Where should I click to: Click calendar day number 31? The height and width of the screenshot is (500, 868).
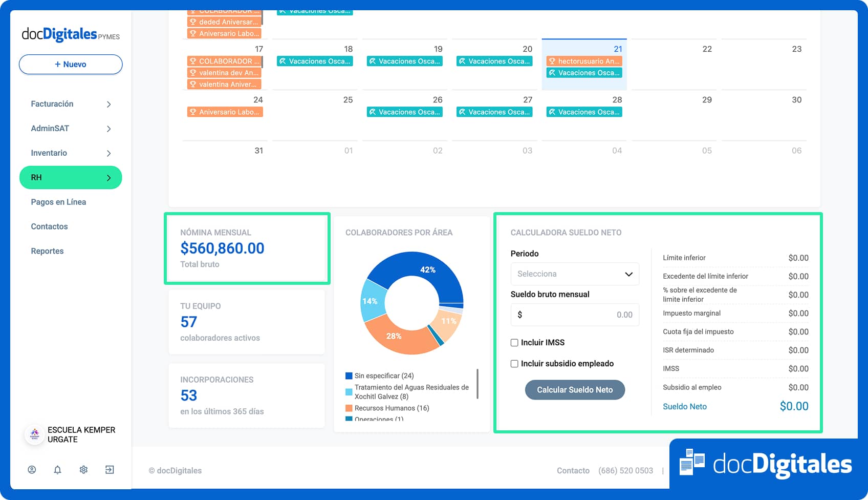point(259,150)
